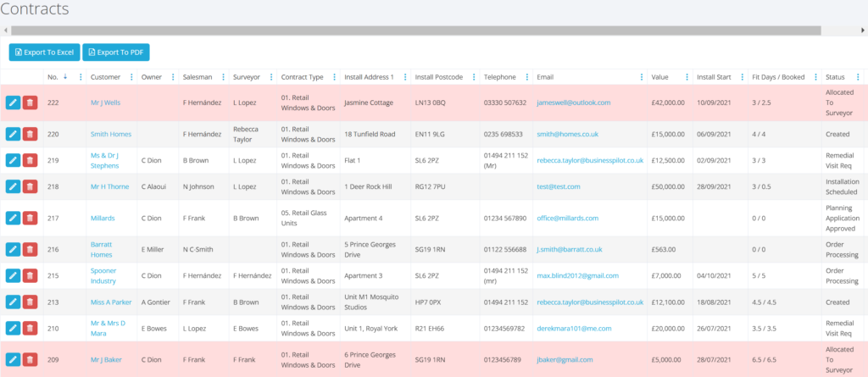The height and width of the screenshot is (377, 868).
Task: Open Email column options menu
Action: tap(641, 77)
